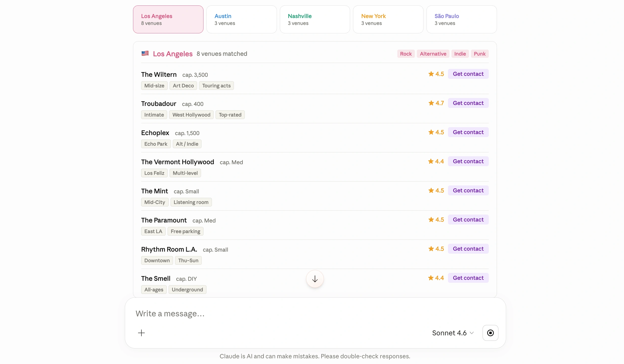Click the US flag icon beside Los Angeles
This screenshot has width=624, height=364.
pos(145,53)
